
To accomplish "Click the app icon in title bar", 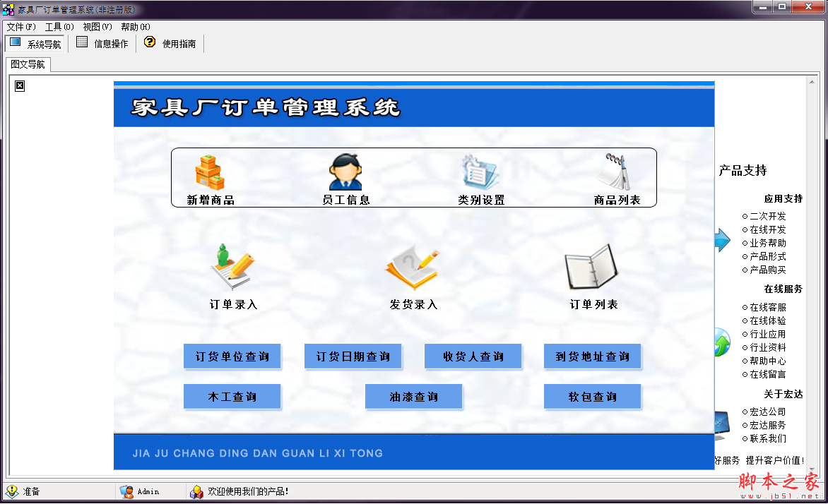I will point(8,9).
